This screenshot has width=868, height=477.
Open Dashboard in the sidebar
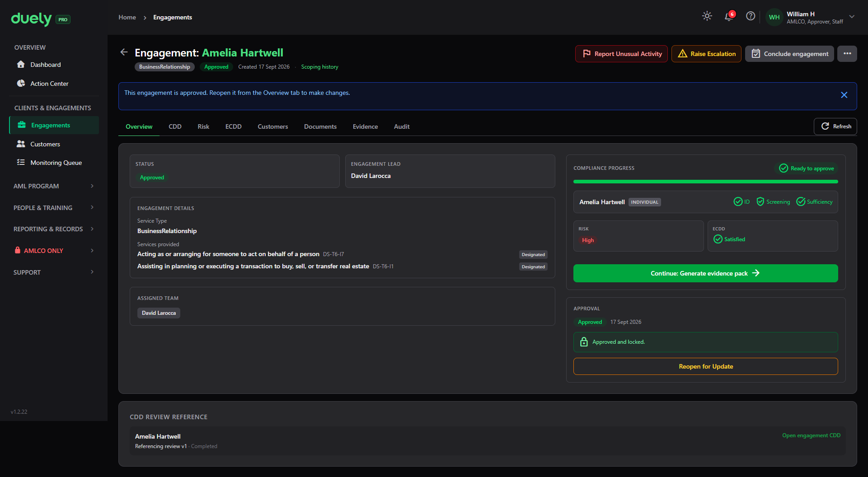pos(54,65)
